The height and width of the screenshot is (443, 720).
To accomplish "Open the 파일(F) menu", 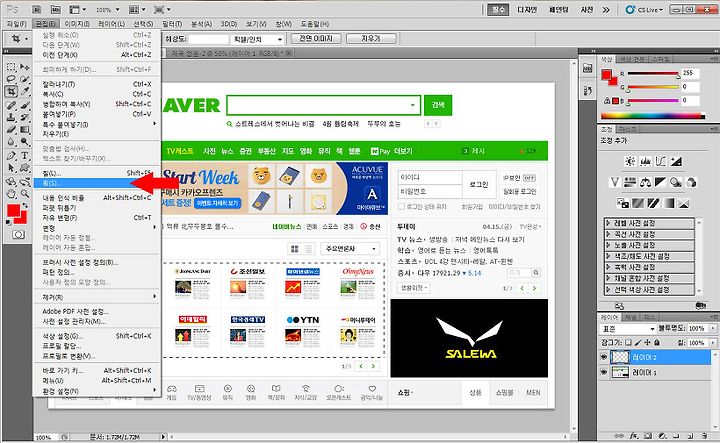I will pos(17,24).
